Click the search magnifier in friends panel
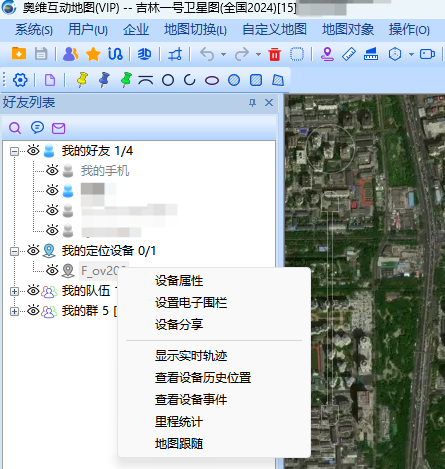Viewport: 445px width, 469px height. click(15, 128)
